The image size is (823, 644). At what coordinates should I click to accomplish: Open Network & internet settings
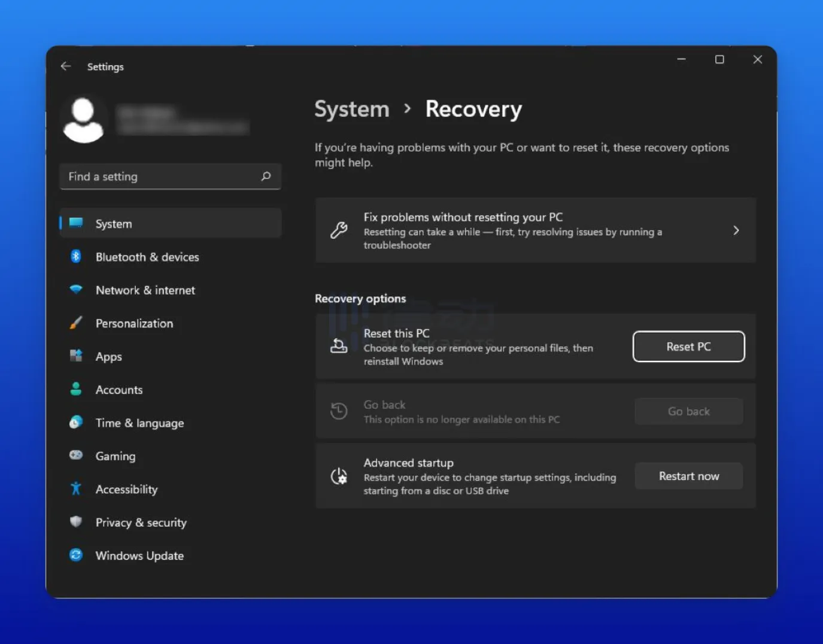145,290
